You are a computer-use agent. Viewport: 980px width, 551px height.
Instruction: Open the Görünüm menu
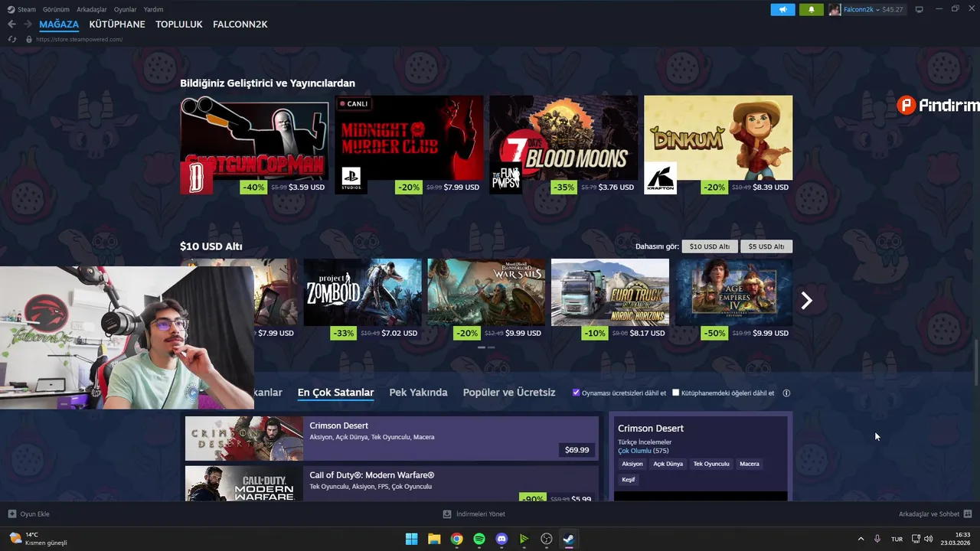[x=56, y=9]
